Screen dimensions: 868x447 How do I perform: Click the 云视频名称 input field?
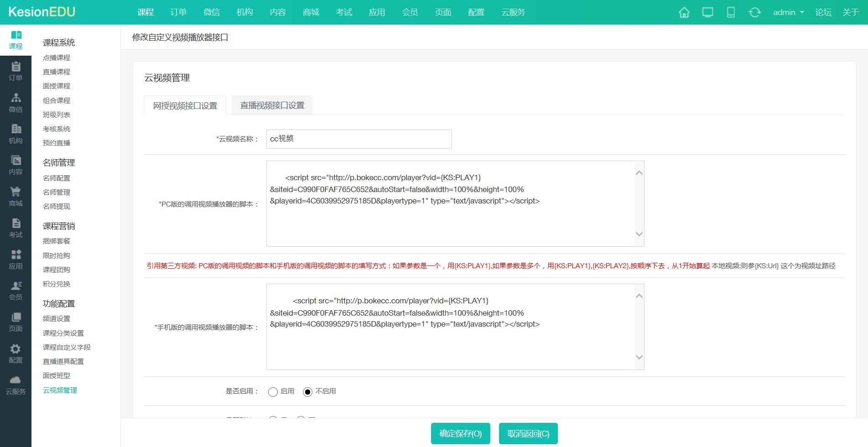pos(359,139)
